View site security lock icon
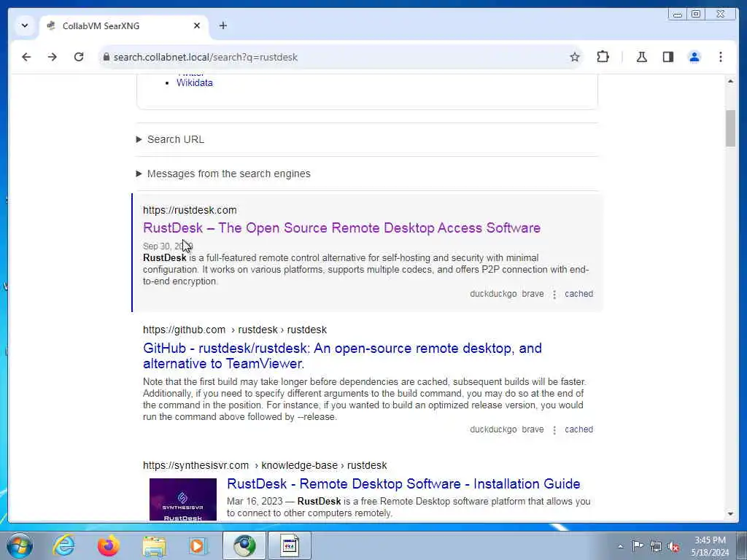 pyautogui.click(x=107, y=57)
